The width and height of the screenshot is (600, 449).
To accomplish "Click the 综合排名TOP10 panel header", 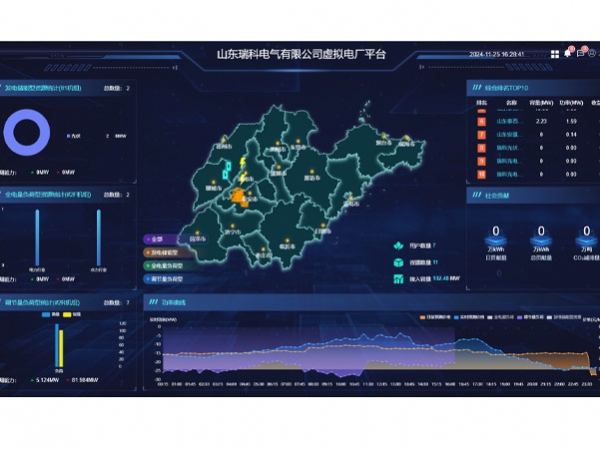I will [510, 87].
